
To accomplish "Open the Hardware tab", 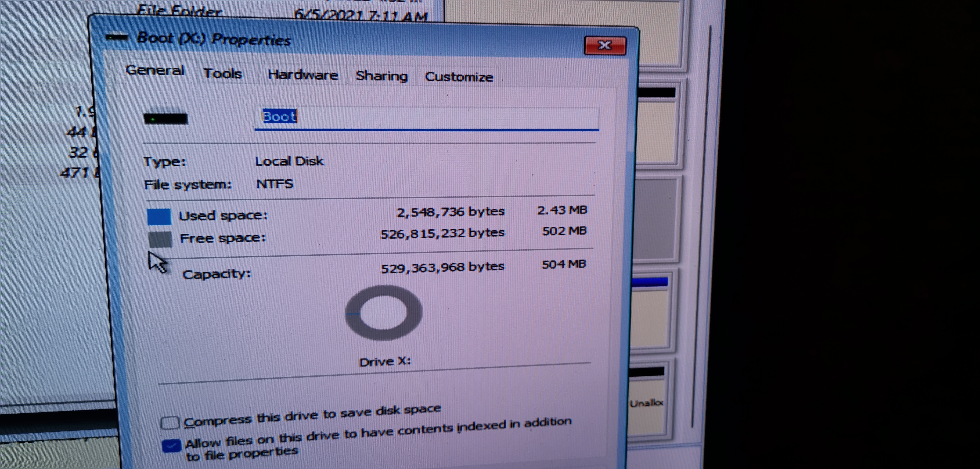I will [x=302, y=74].
